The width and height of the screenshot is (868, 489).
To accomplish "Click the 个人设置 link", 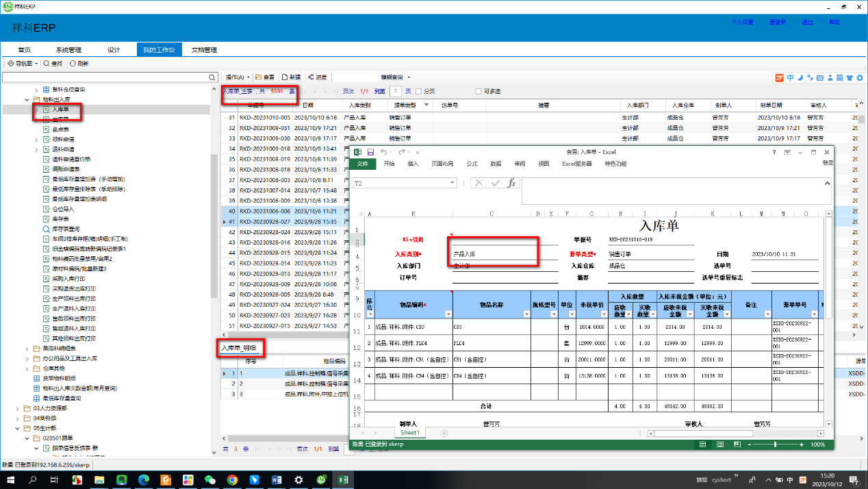I will [742, 22].
